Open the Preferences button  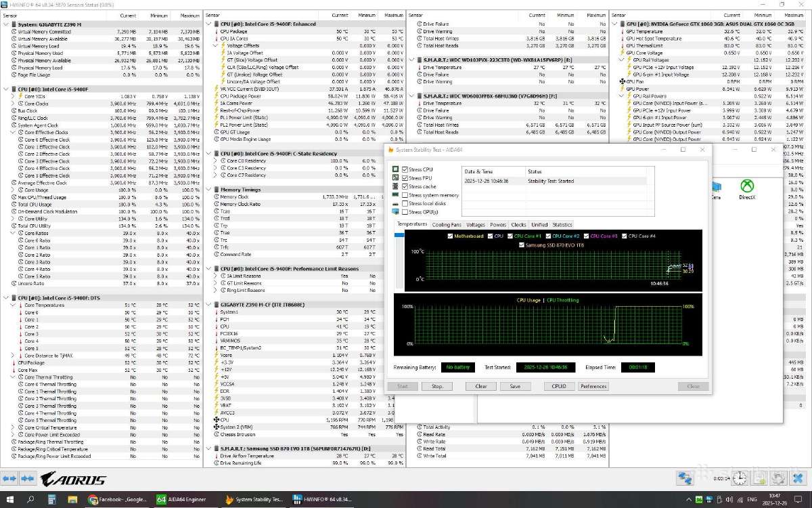point(593,386)
